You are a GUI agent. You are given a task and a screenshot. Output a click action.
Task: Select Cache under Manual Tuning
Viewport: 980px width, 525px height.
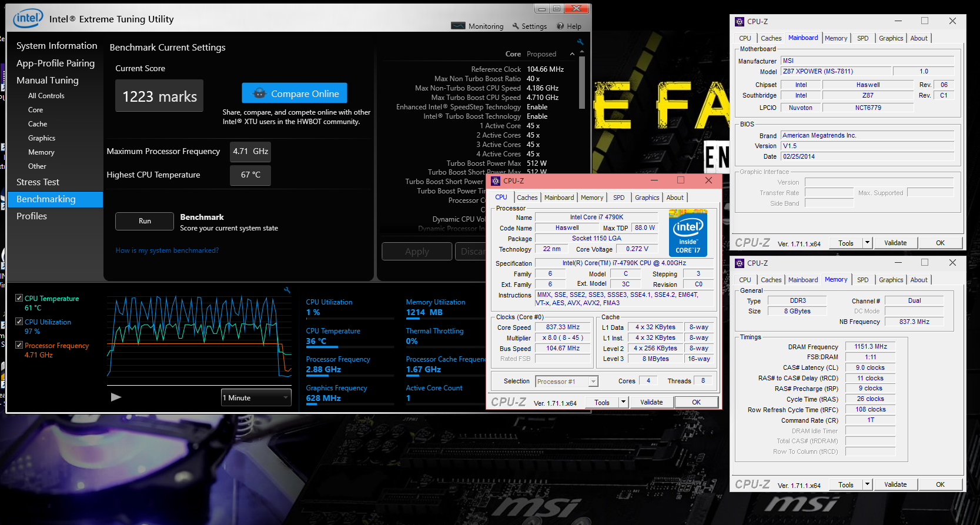pos(38,124)
